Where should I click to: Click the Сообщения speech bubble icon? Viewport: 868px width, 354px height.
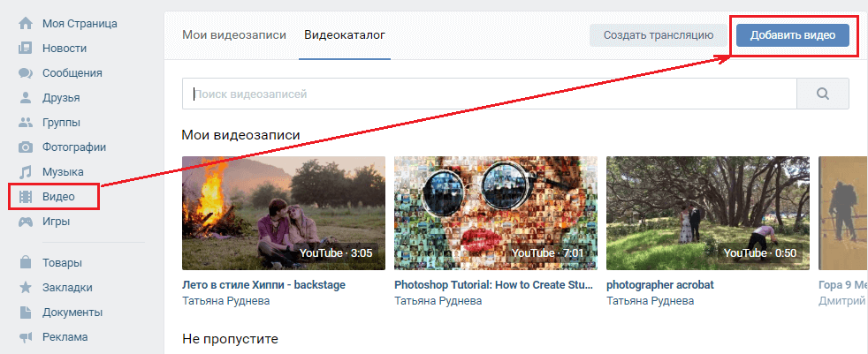click(26, 73)
